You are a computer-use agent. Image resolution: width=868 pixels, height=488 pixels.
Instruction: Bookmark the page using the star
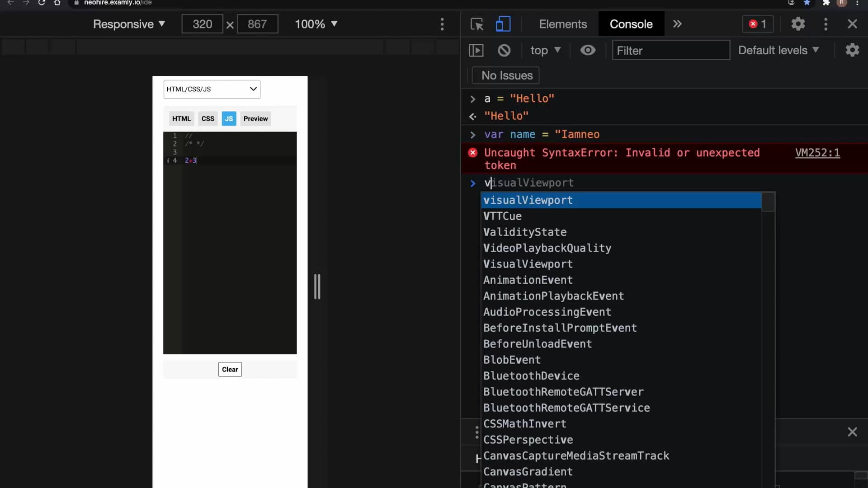coord(807,3)
